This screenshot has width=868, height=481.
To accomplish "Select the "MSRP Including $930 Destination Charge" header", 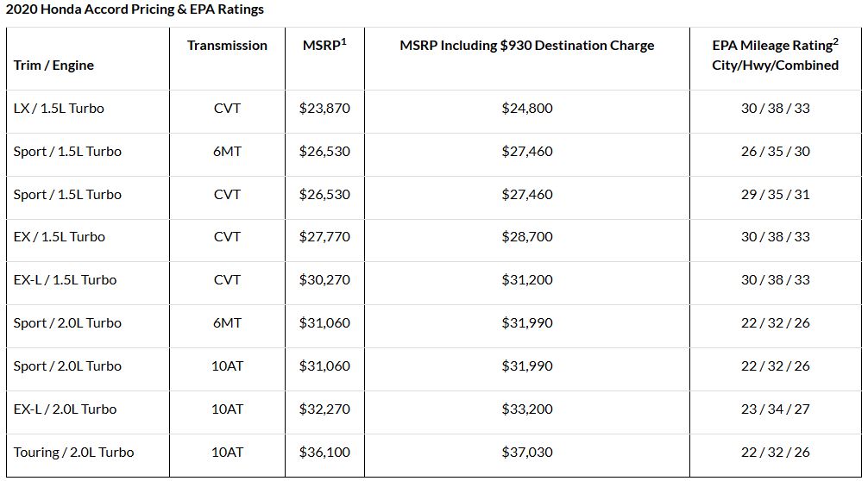I will (526, 46).
